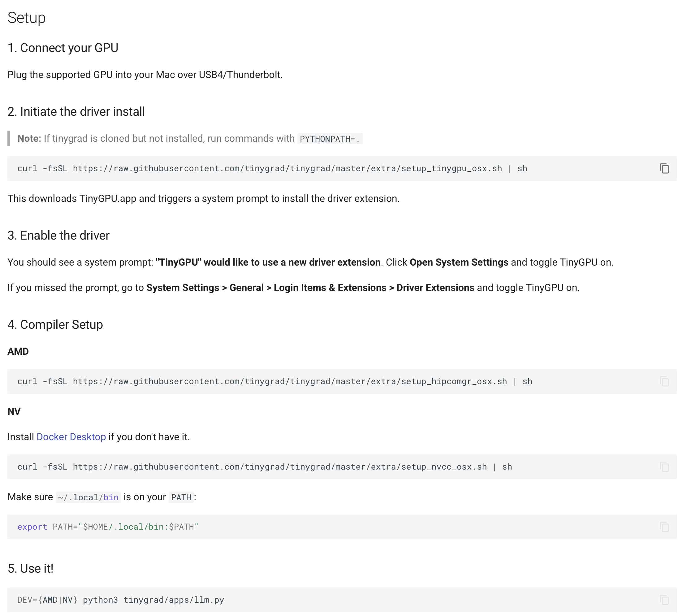This screenshot has width=682, height=616.
Task: Click the NV subsection label
Action: tap(14, 412)
